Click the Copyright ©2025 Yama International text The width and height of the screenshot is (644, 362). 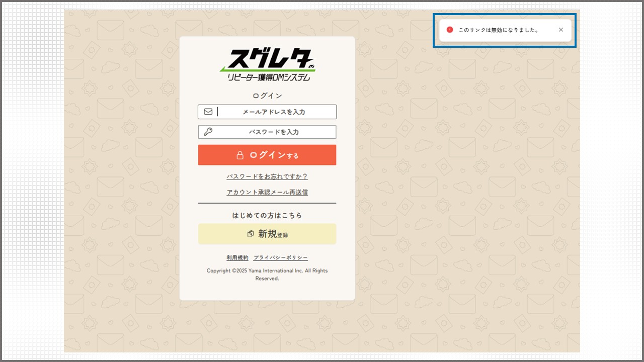[267, 275]
